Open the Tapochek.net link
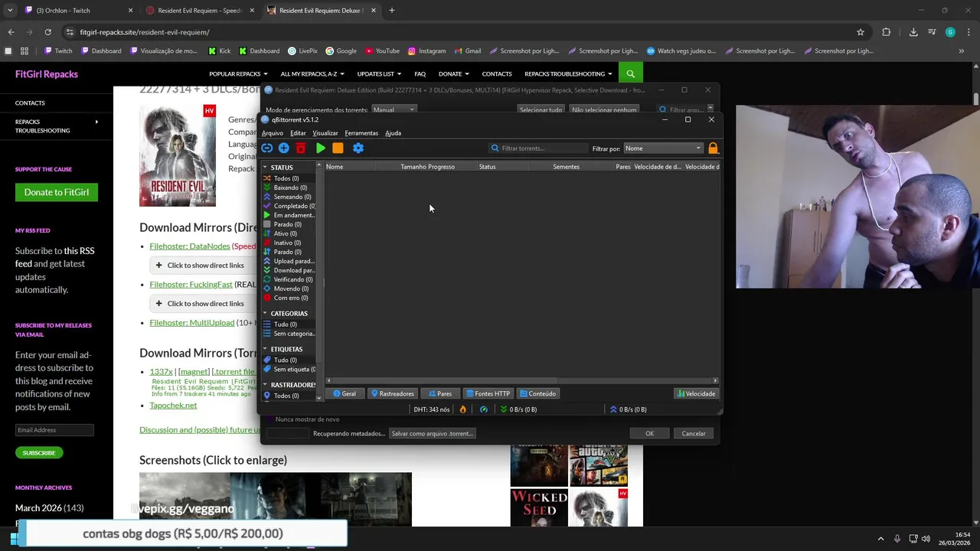Image resolution: width=980 pixels, height=551 pixels. tap(173, 405)
